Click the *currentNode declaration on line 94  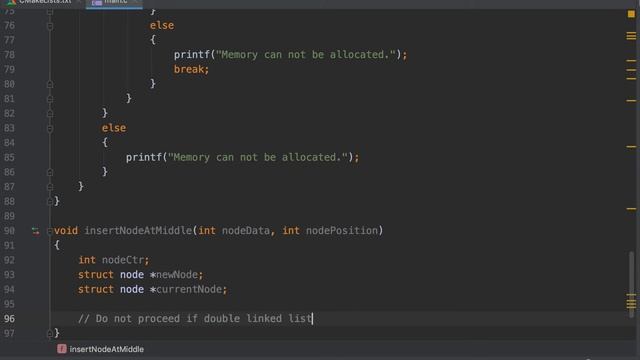pos(186,289)
